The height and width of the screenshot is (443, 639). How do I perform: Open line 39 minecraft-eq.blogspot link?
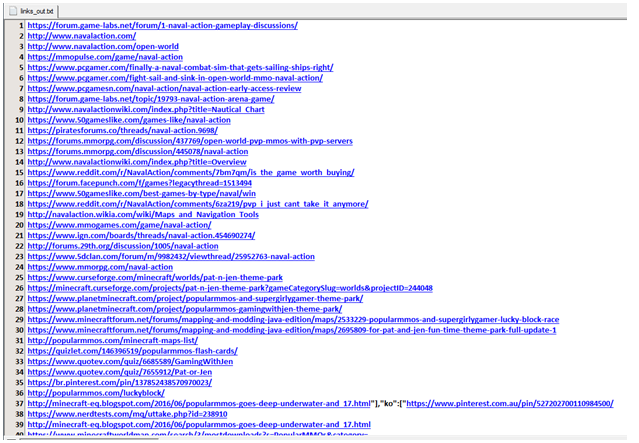coord(199,424)
